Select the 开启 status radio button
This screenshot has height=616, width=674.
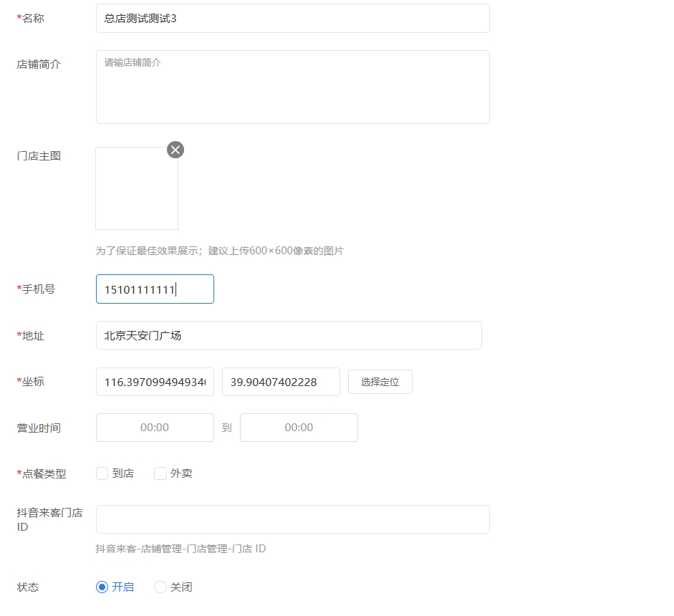[x=102, y=587]
